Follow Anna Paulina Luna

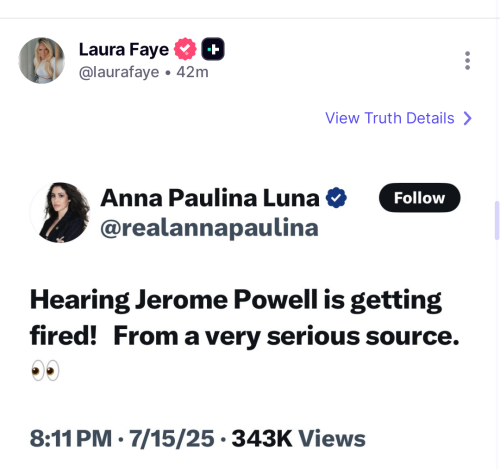pyautogui.click(x=420, y=198)
